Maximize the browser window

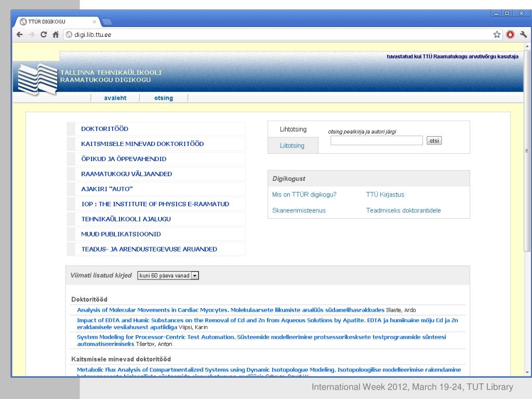[x=507, y=14]
